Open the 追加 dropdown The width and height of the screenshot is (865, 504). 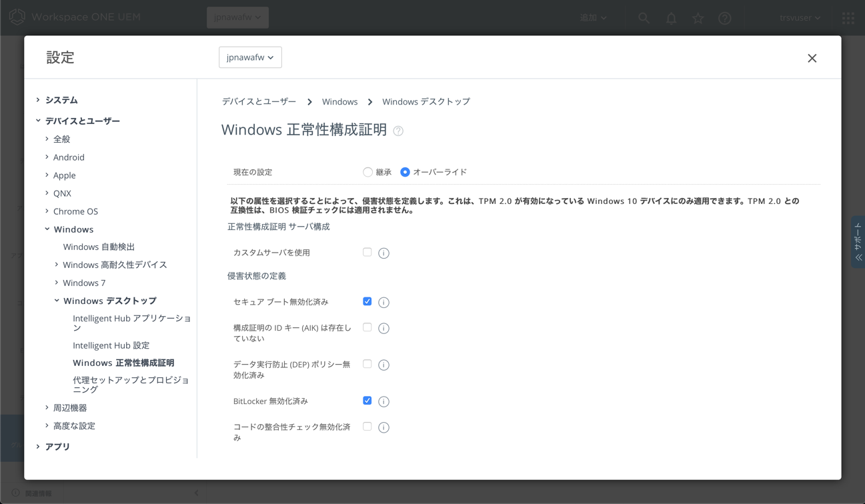pos(593,18)
